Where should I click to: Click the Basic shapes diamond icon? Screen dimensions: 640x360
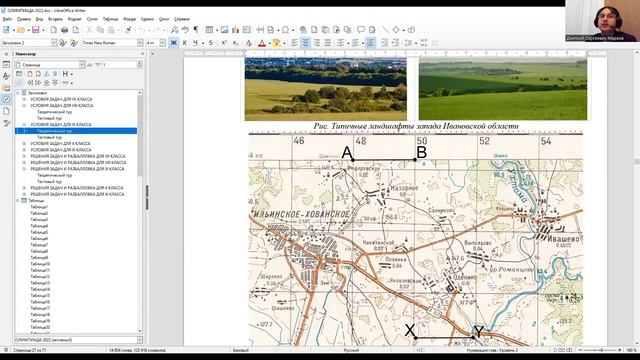click(x=396, y=30)
